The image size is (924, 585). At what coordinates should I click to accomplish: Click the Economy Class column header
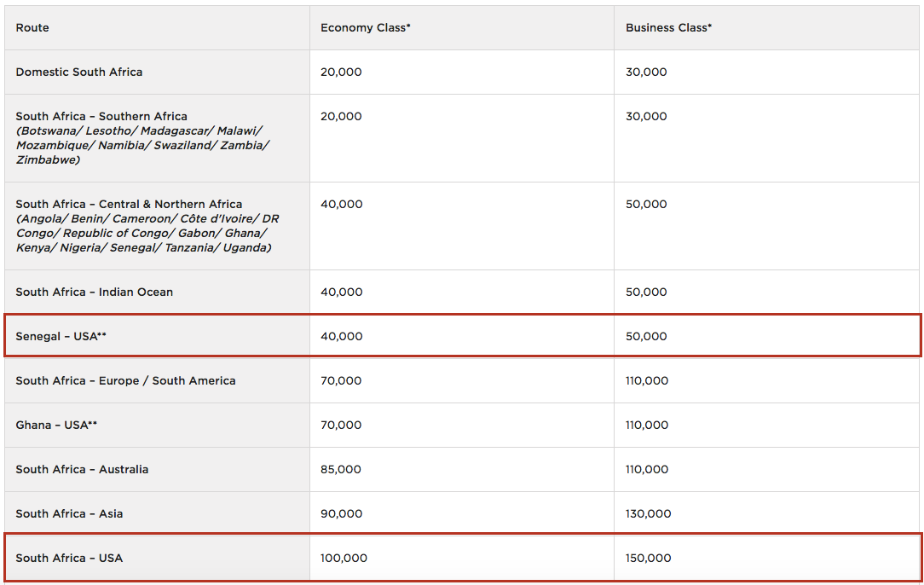(x=365, y=28)
